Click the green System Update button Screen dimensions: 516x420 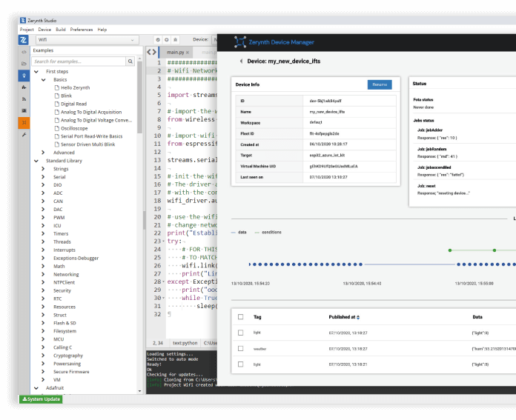pyautogui.click(x=41, y=399)
